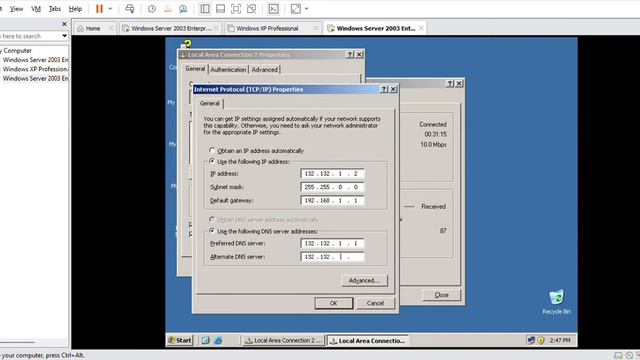Send Ctrl+Alt+Del to the VM
This screenshot has width=640, height=360.
pyautogui.click(x=130, y=9)
